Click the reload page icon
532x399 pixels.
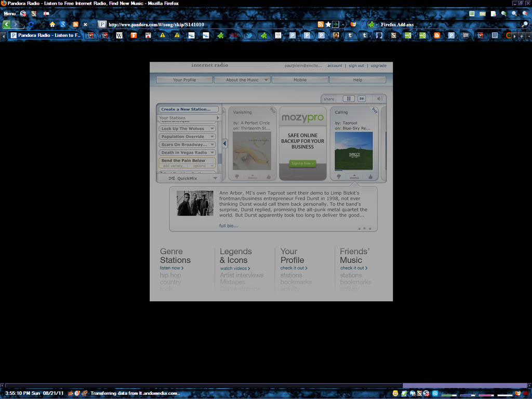point(31,24)
